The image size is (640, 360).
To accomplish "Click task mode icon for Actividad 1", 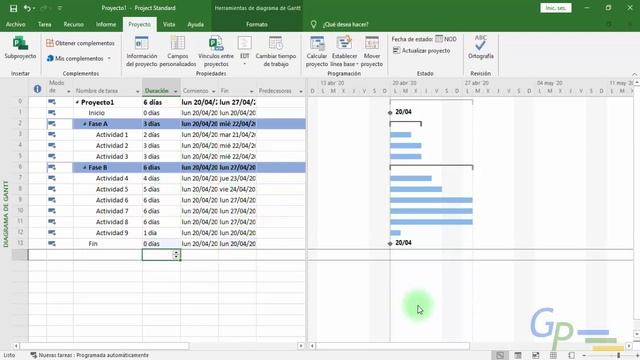I will [x=52, y=134].
